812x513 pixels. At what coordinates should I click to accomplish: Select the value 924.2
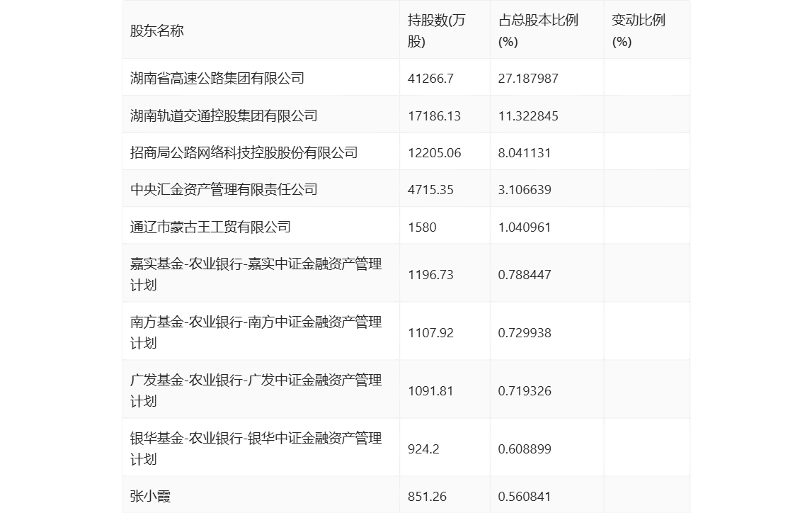pos(423,449)
